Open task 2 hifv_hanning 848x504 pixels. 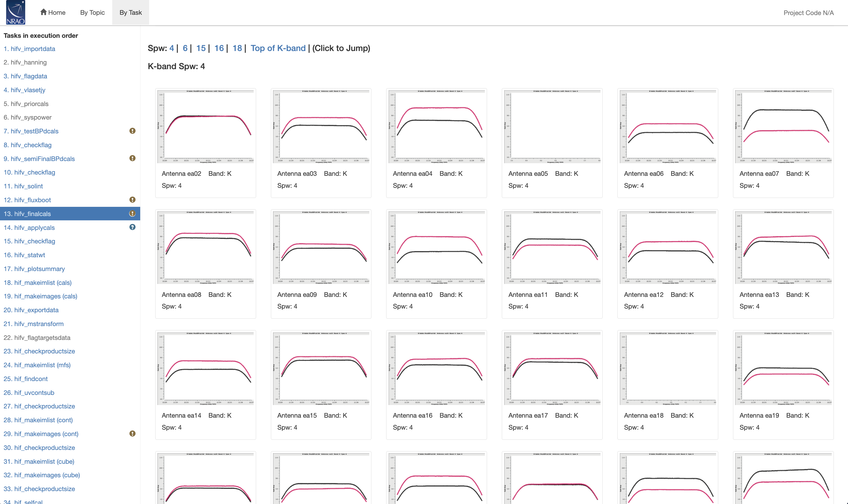click(25, 62)
